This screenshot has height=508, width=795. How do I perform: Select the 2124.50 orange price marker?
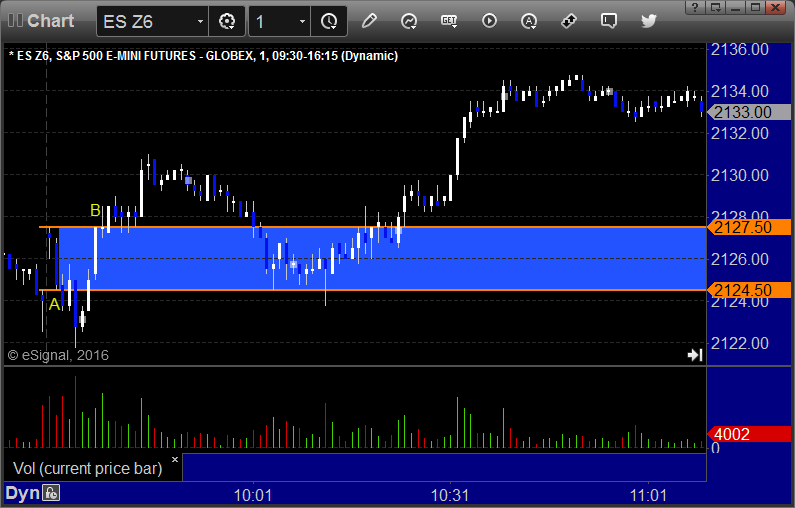[749, 290]
